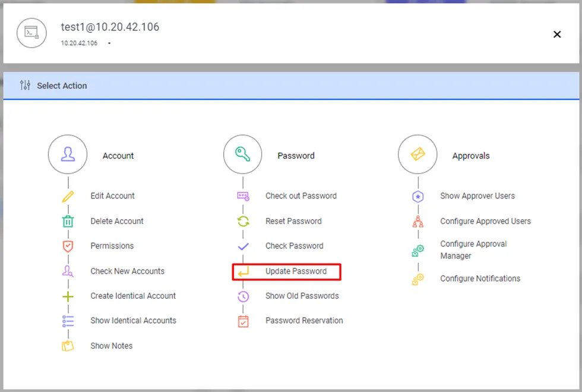582x392 pixels.
Task: Choose Reset Password action
Action: point(293,221)
